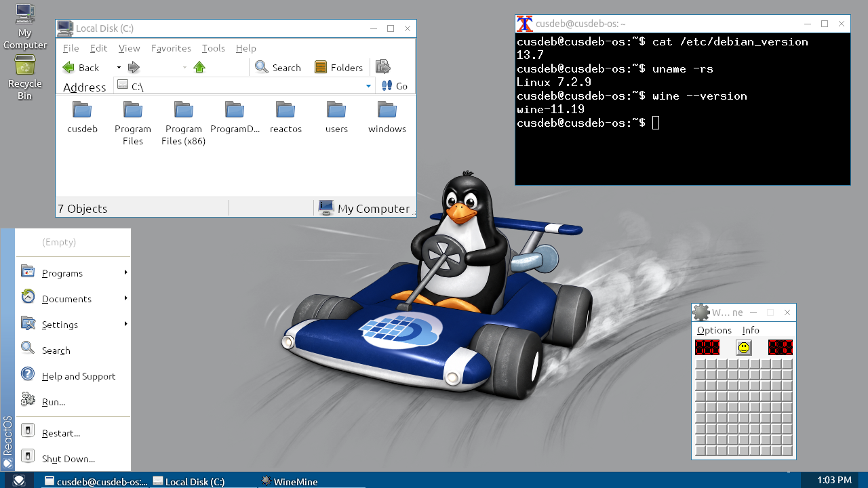Click the file-copy toolbar icon beside Folders
This screenshot has width=868, height=488.
click(383, 67)
